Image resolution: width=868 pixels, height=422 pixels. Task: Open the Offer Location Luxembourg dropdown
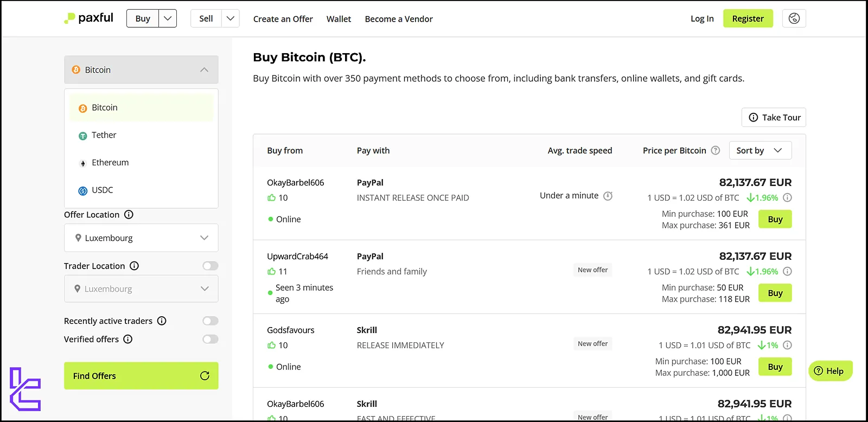tap(141, 238)
